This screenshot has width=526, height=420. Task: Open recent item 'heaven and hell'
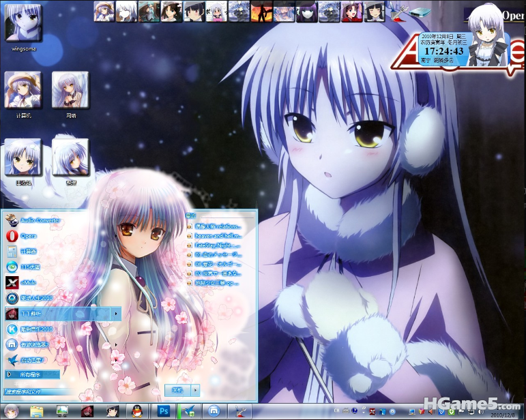(218, 235)
